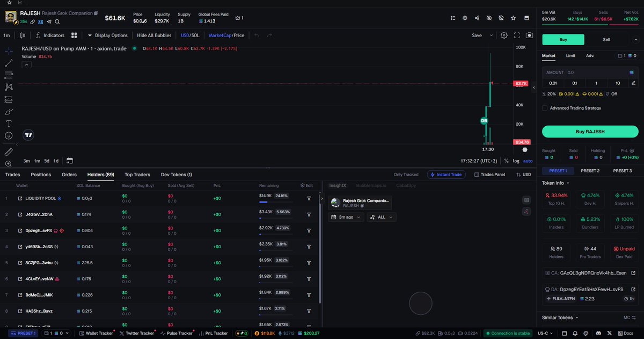Open indicator templates grid icon

coord(74,35)
